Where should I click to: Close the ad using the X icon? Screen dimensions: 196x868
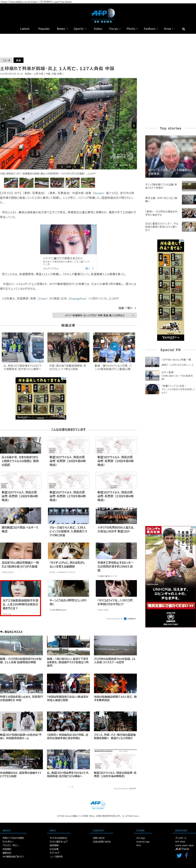(95, 226)
